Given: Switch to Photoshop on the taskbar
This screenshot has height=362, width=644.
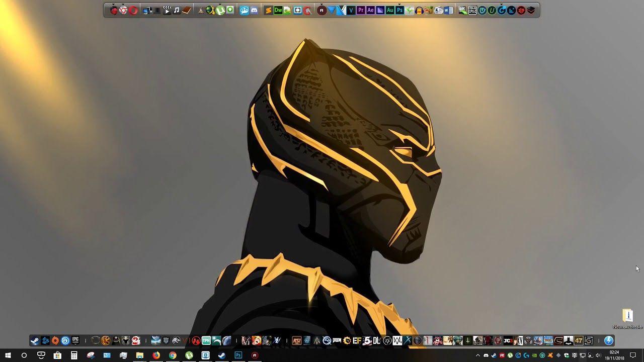Looking at the screenshot, I should click(238, 355).
